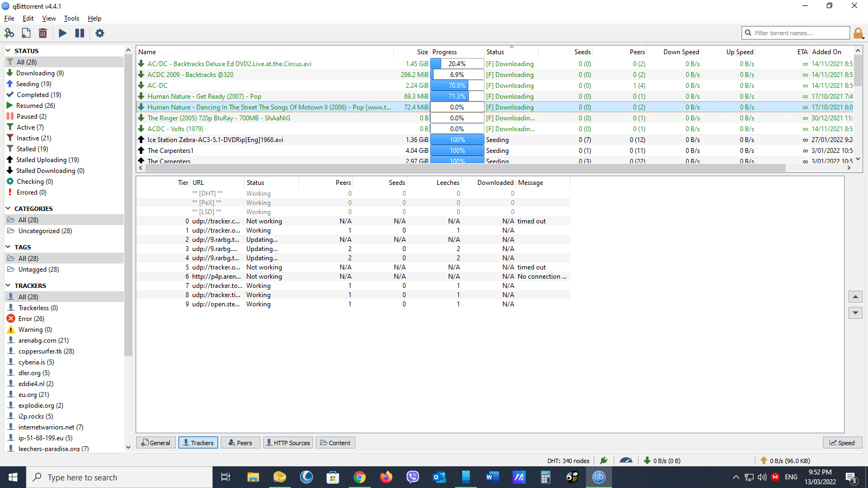Collapse the TRACKERS filter section

tap(8, 285)
